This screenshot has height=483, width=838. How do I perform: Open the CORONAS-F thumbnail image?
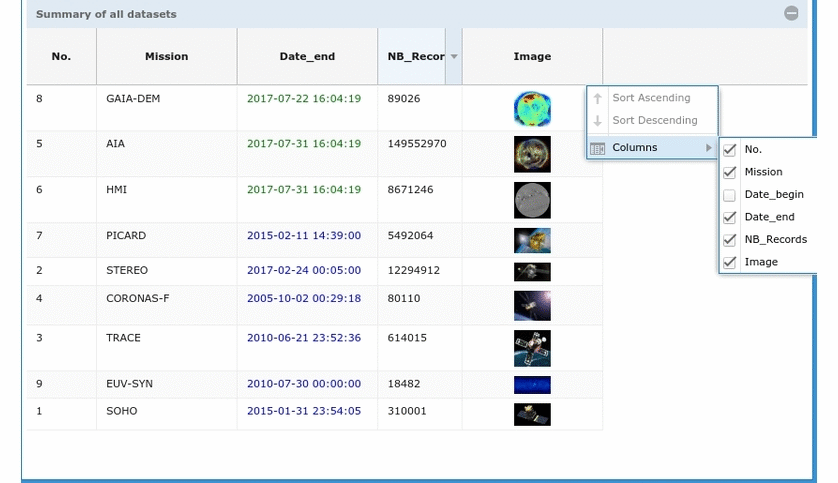(x=532, y=306)
